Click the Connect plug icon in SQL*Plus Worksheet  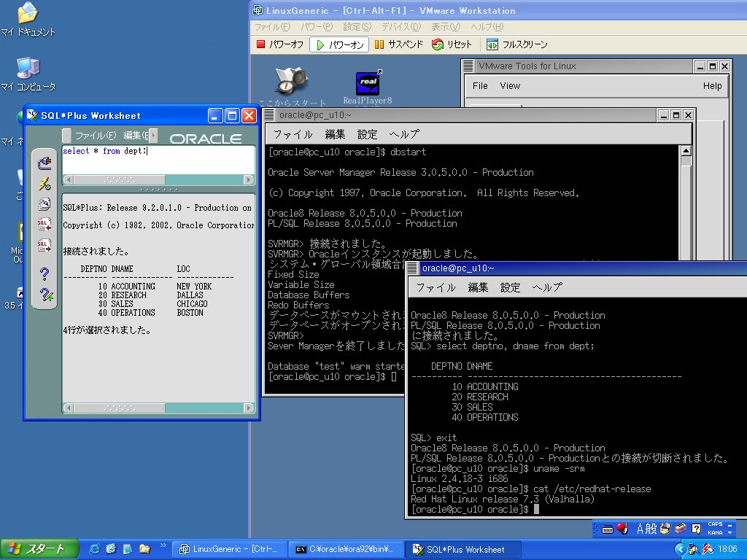coord(44,163)
